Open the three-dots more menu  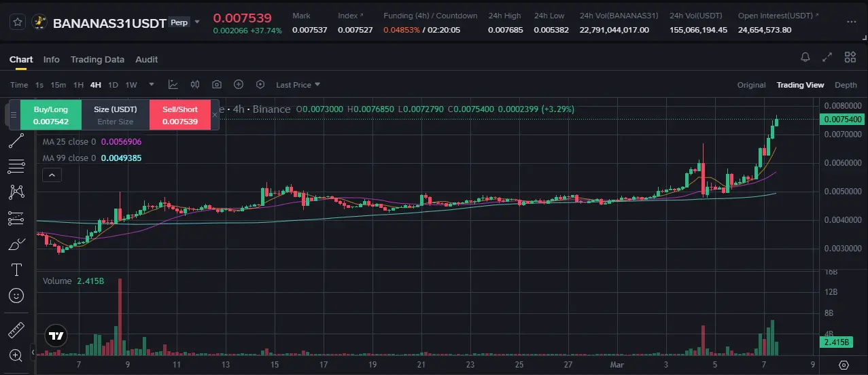(x=852, y=22)
